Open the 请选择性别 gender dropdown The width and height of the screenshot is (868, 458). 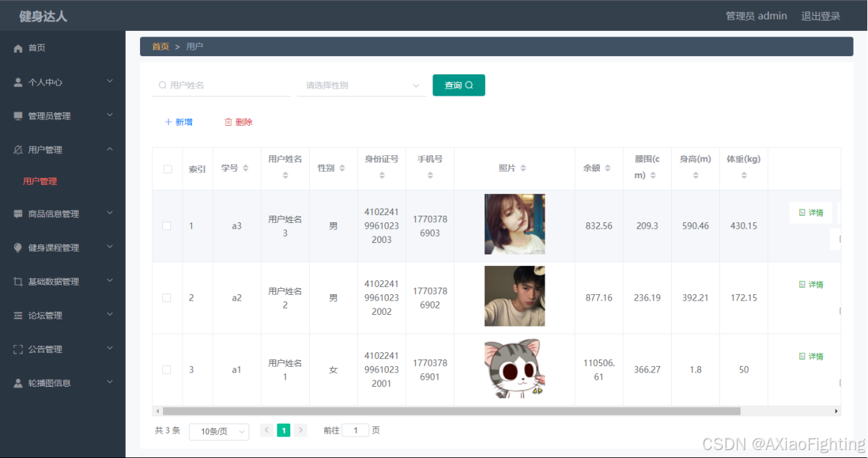(362, 86)
